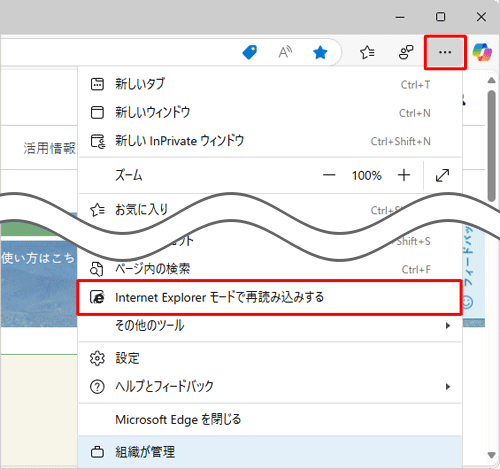
Task: Click the 組織が管理 entry
Action: (270, 452)
